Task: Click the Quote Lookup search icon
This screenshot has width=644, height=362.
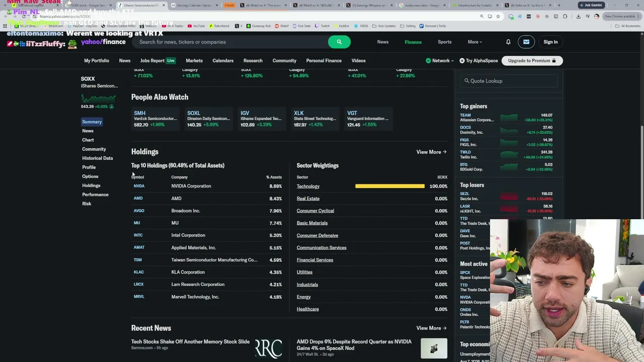Action: tap(466, 81)
